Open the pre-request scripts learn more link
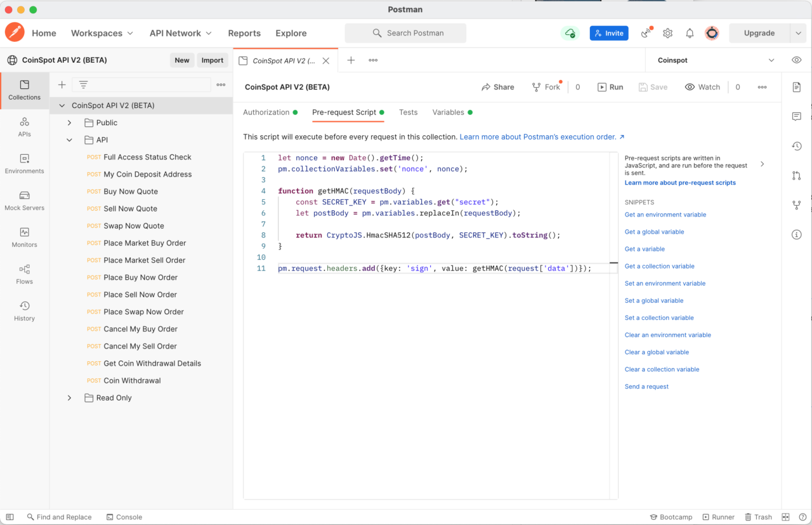Image resolution: width=812 pixels, height=525 pixels. (680, 182)
